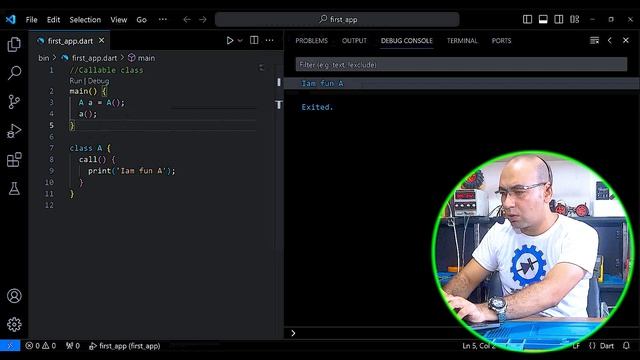Click the 'Iam fun A' console output line

coord(322,83)
